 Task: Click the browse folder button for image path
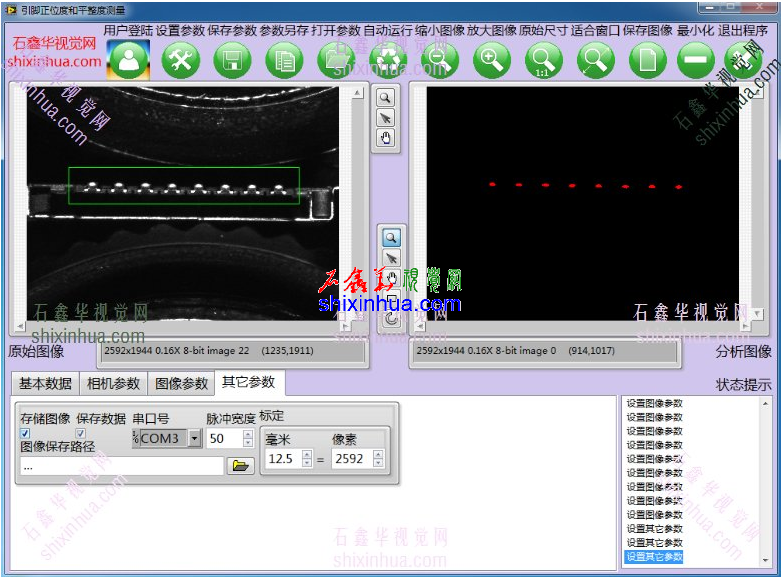(240, 466)
